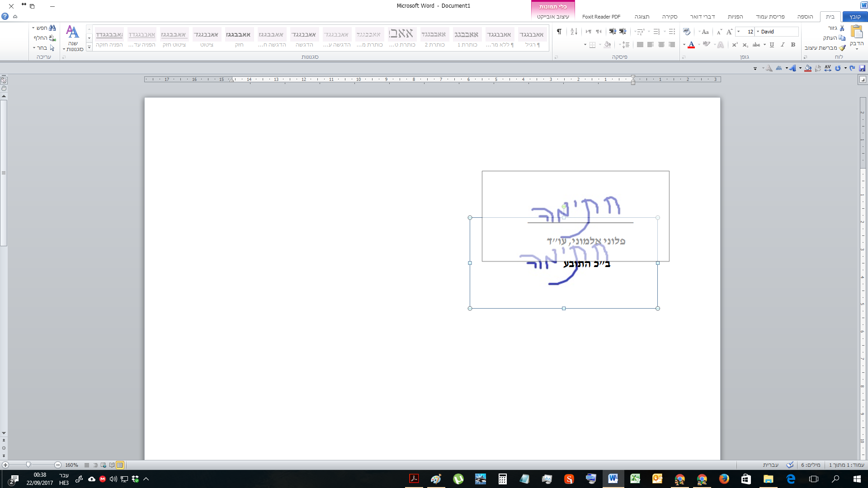The image size is (868, 488).
Task: Switch to the Review (סקירה) tab
Action: point(670,17)
